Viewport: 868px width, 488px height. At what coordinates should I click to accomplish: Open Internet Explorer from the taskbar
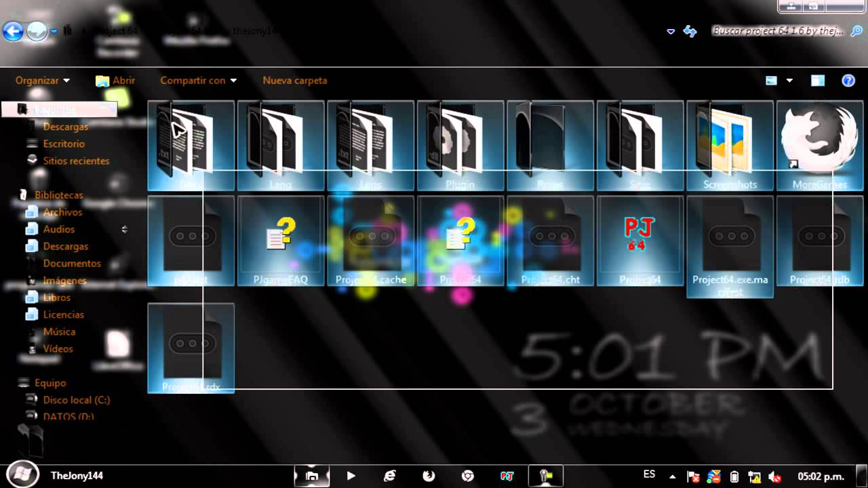point(390,476)
